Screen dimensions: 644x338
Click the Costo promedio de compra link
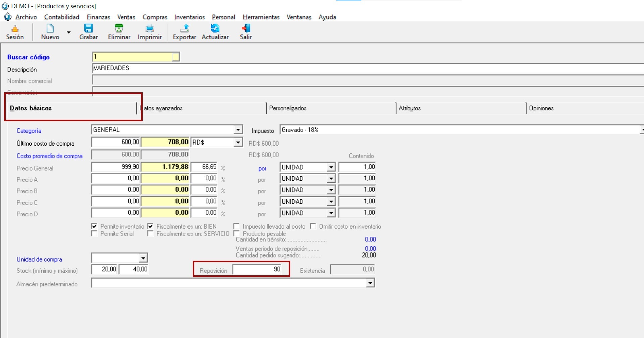coord(49,156)
